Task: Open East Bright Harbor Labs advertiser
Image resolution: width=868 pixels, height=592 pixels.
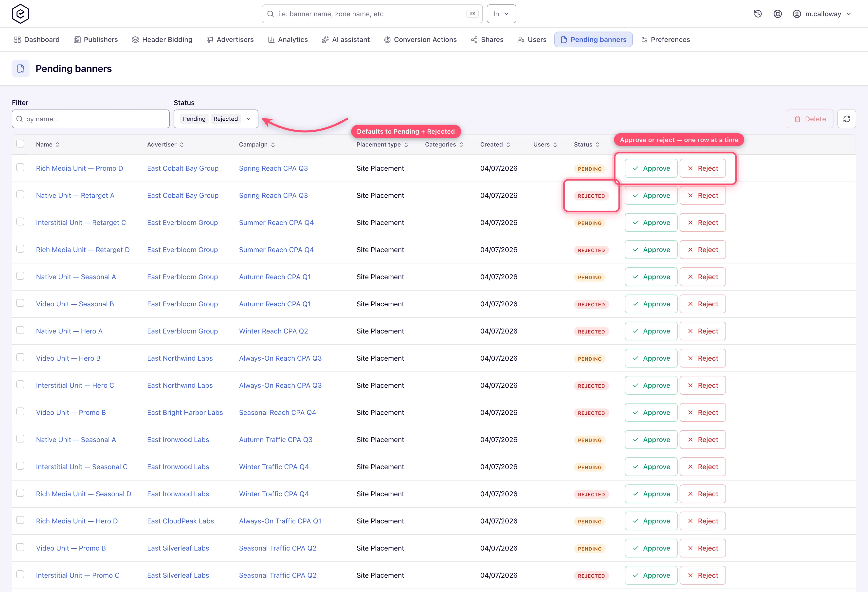Action: pos(185,413)
